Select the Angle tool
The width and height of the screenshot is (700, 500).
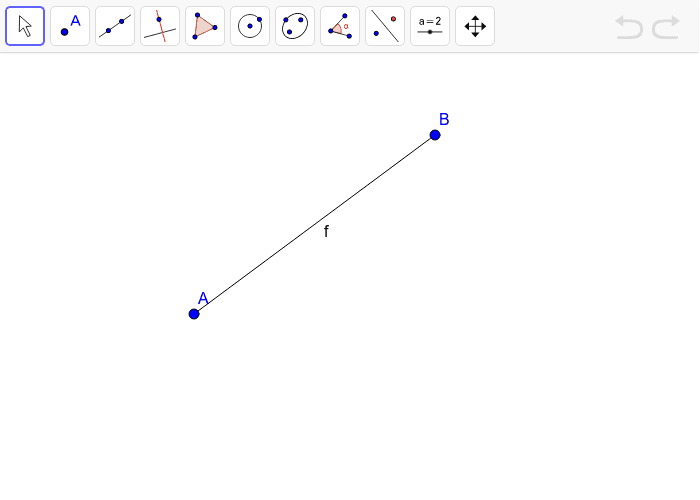click(x=340, y=26)
